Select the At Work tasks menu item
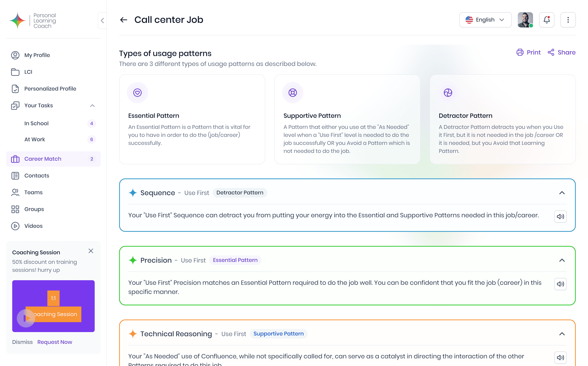 click(x=35, y=139)
